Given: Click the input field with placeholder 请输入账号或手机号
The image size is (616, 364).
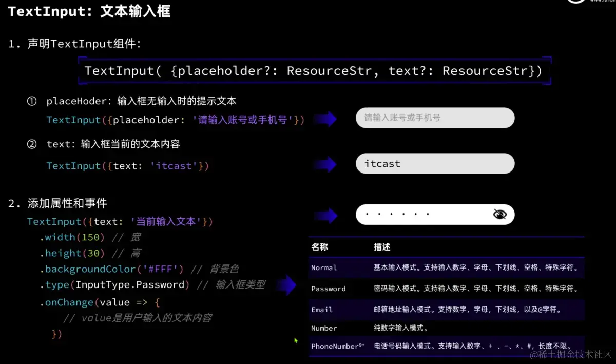Looking at the screenshot, I should coord(435,118).
